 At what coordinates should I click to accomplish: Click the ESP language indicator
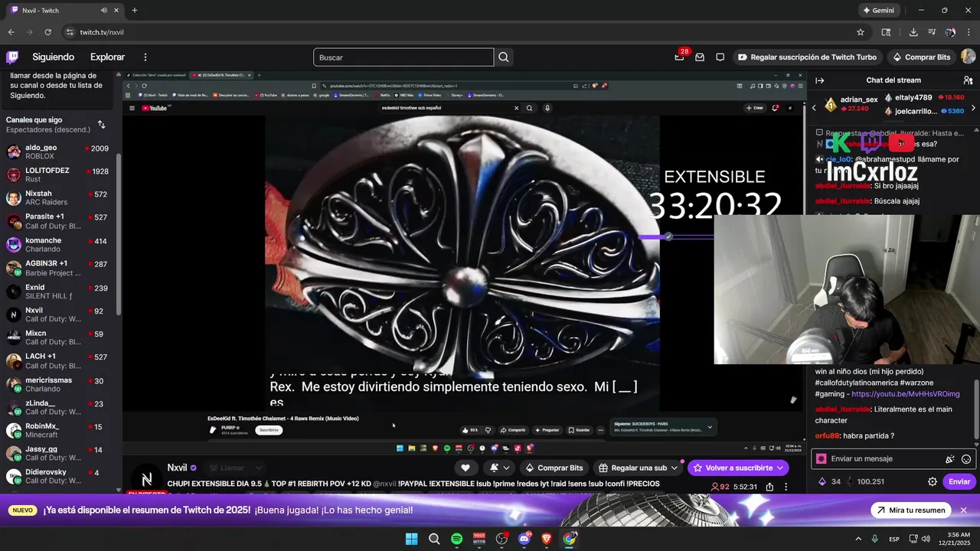(894, 539)
